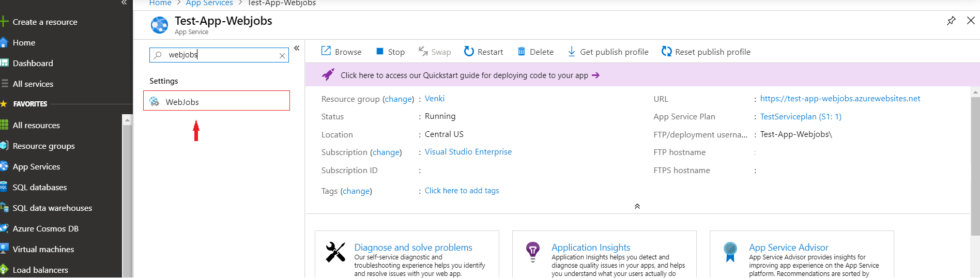
Task: Open the test-app-webjobs URL
Action: (840, 99)
